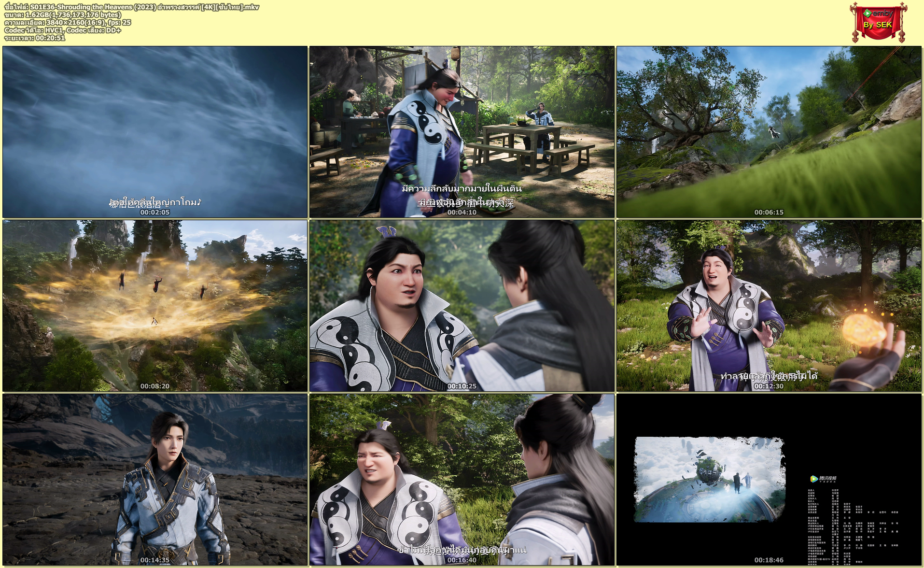
Task: Click the 00:14:35 timestamp label
Action: [155, 560]
